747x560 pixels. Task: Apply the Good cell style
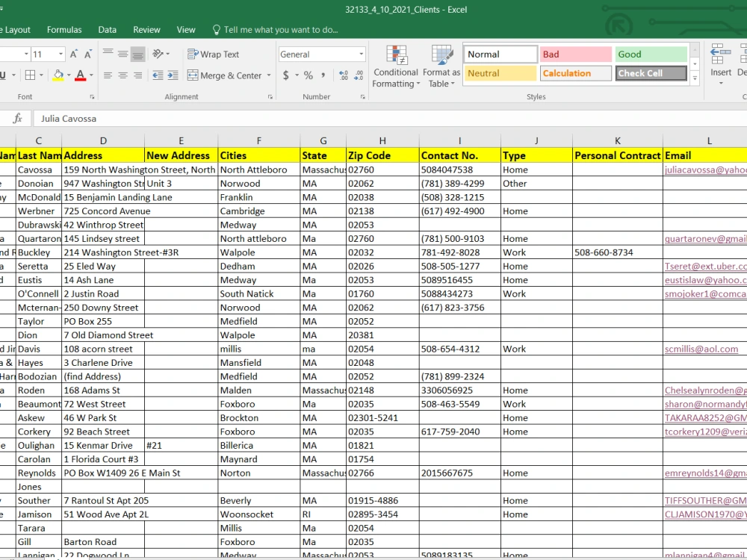click(x=651, y=55)
